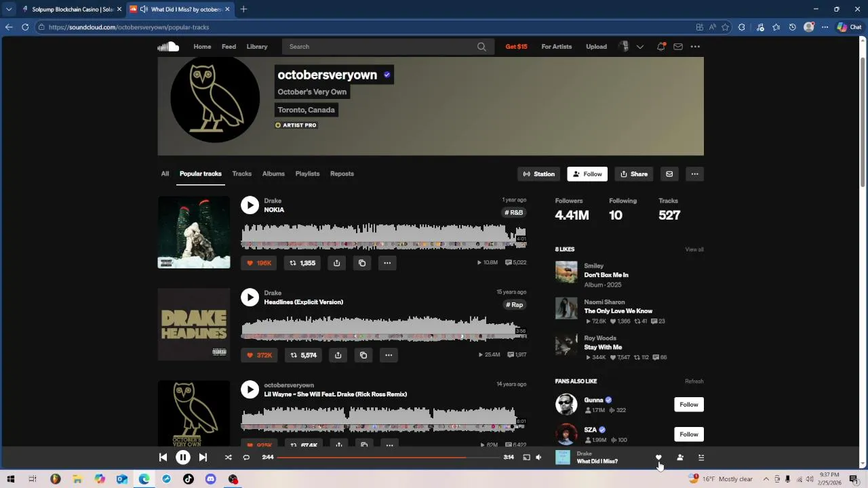
Task: Switch to the All tab
Action: 165,174
